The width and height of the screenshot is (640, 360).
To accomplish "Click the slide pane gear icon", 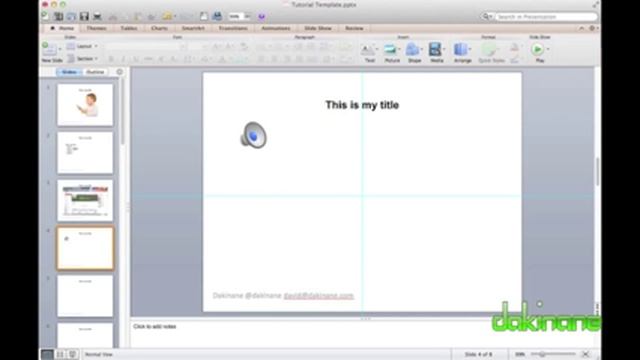I will click(x=120, y=72).
